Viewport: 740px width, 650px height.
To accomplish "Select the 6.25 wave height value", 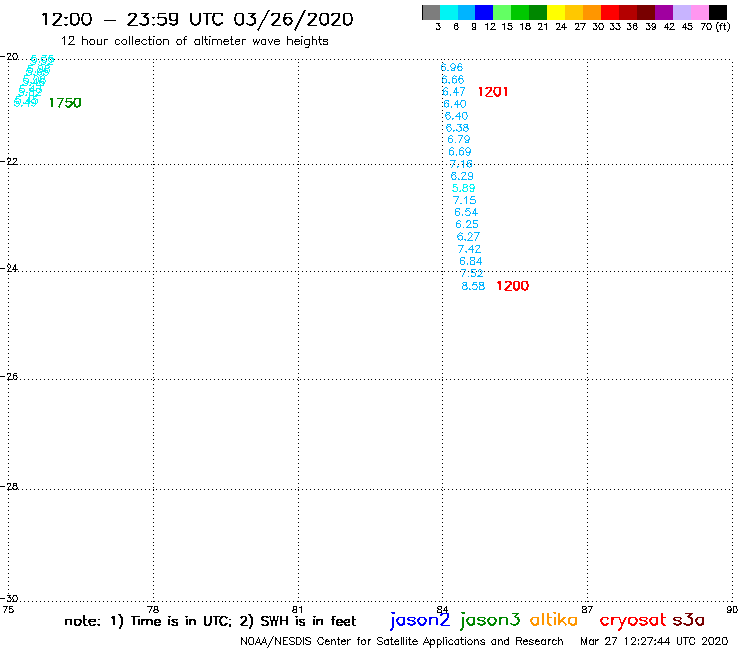I will 467,224.
